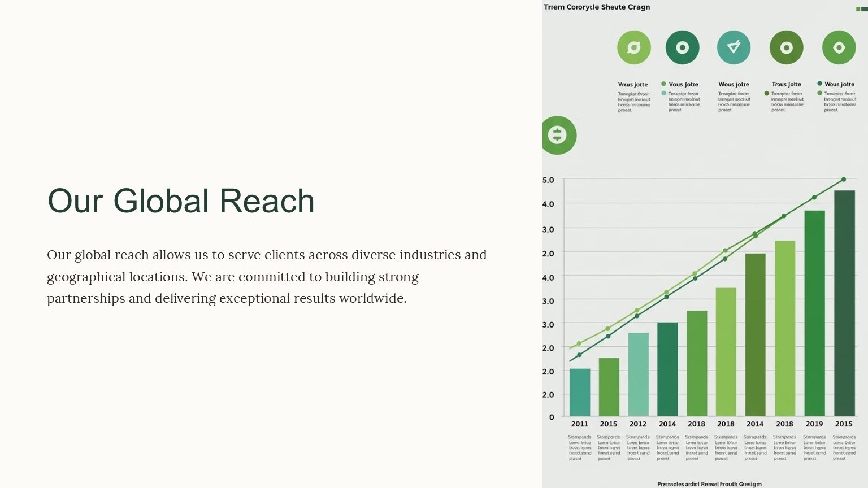Click the Trous jotte legend label

786,85
